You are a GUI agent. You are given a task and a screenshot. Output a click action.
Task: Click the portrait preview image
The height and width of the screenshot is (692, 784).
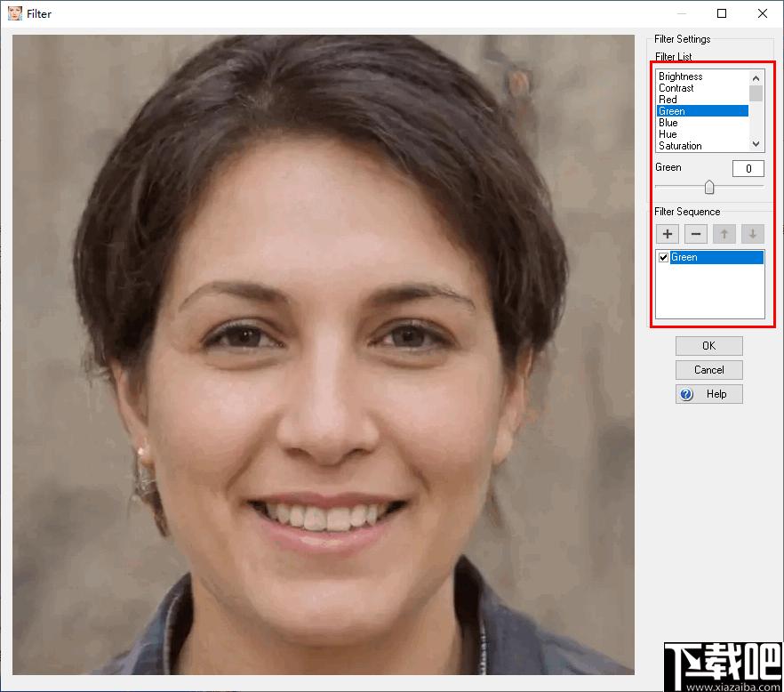(324, 354)
